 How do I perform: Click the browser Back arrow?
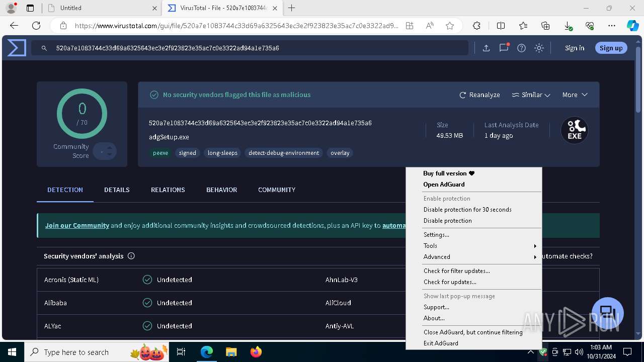[x=14, y=26]
